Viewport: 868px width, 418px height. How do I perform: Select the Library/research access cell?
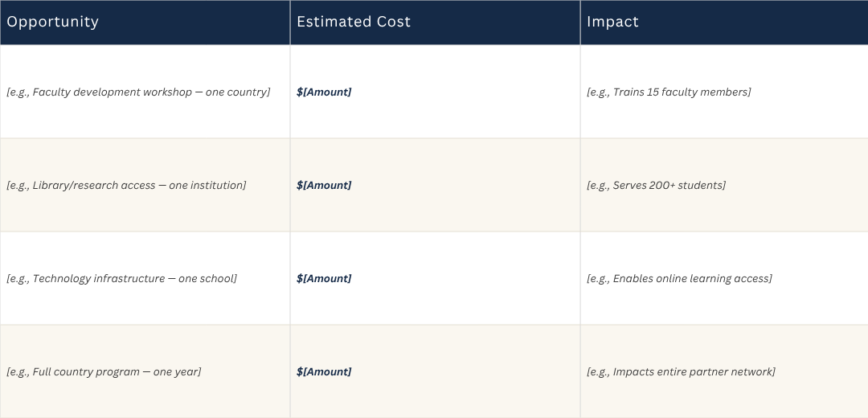[145, 185]
